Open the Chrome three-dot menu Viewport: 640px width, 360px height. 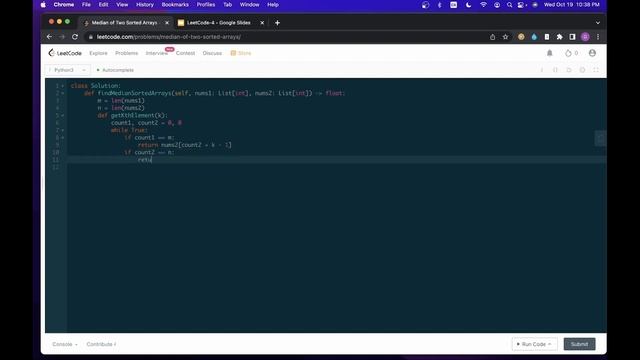(x=598, y=37)
